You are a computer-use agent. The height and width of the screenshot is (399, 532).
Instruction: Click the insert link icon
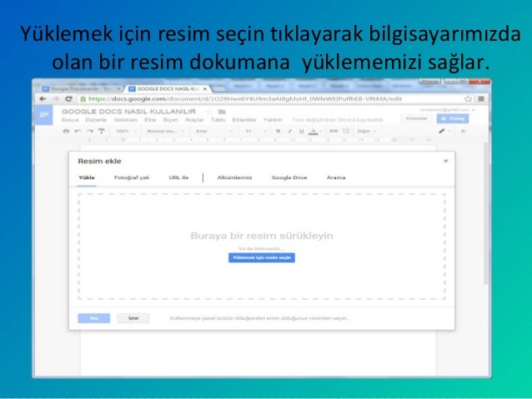coord(334,131)
